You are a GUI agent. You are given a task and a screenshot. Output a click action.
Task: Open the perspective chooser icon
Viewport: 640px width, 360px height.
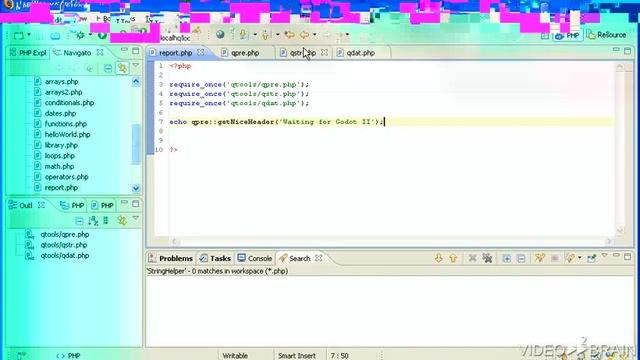[545, 36]
